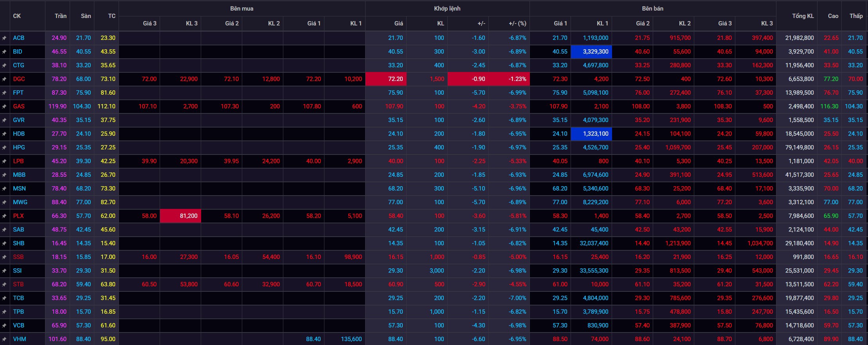Screen dimensions: 868x345
Task: Toggle the pin for MWG
Action: coord(4,202)
